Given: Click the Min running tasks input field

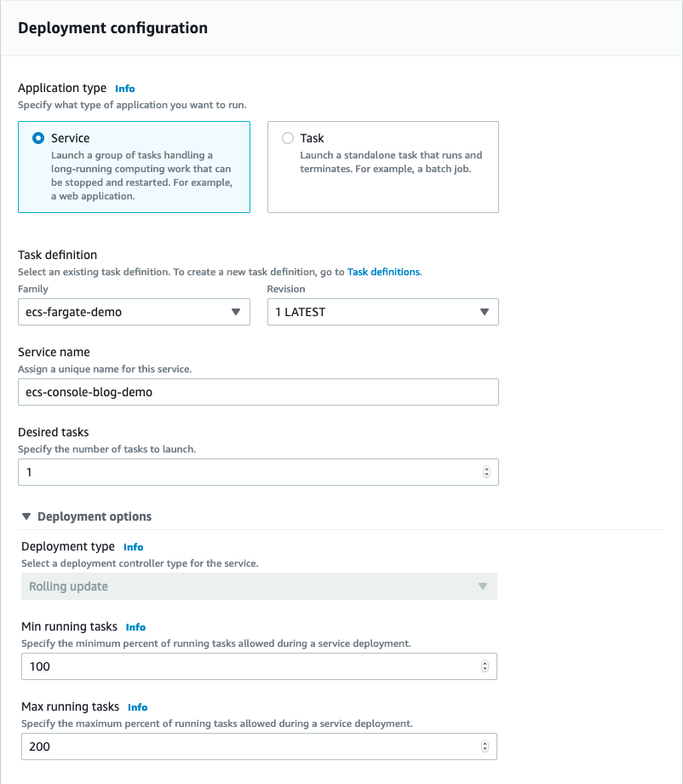Looking at the screenshot, I should pos(247,666).
